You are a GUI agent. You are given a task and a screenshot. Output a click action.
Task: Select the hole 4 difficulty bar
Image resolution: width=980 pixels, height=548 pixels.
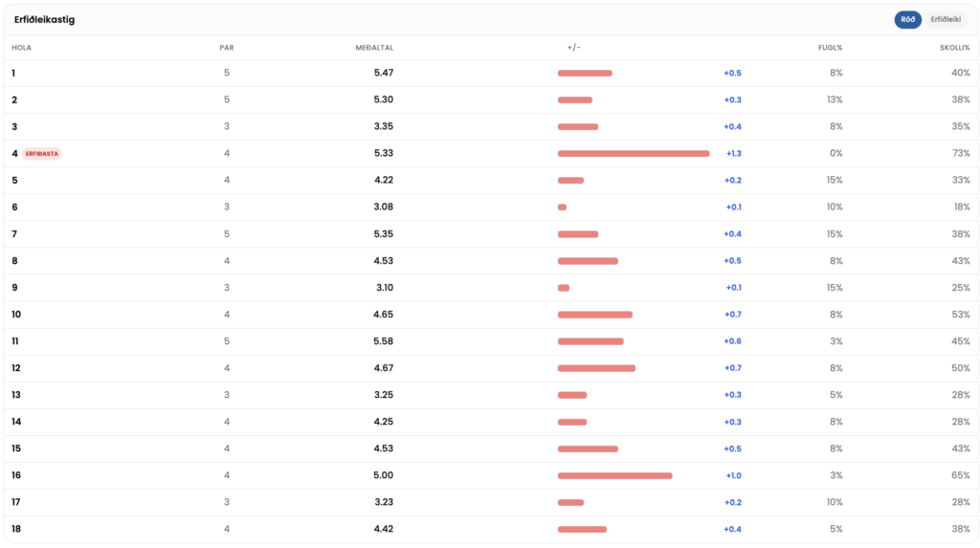[634, 154]
